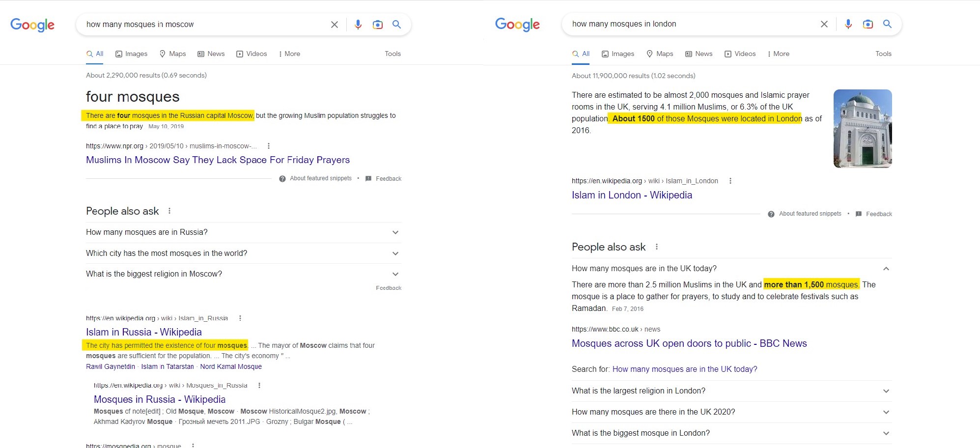Screen dimensions: 980x448
Task: Clear the London search query with the X
Action: 824,24
